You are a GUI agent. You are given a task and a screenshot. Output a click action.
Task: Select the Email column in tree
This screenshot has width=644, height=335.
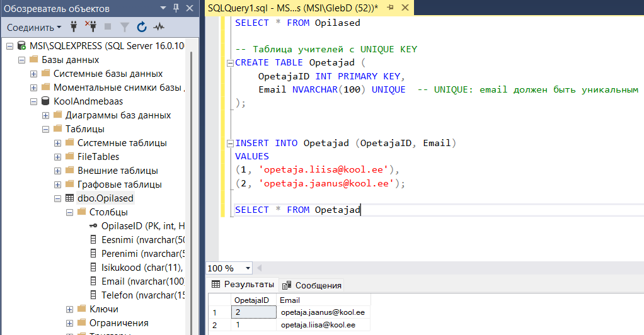143,281
